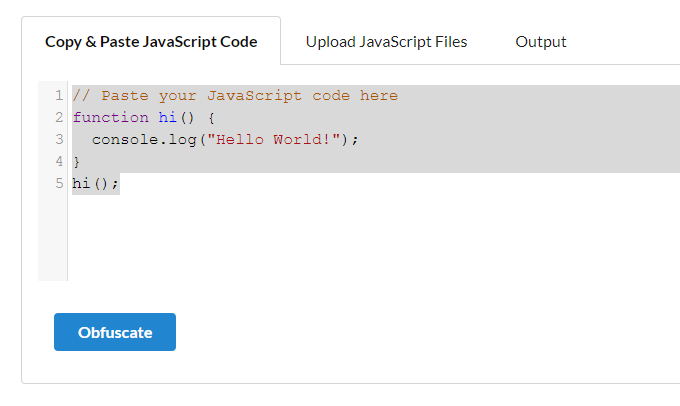The height and width of the screenshot is (406, 680).
Task: Click the 'hi' function name on line 2
Action: coord(167,118)
